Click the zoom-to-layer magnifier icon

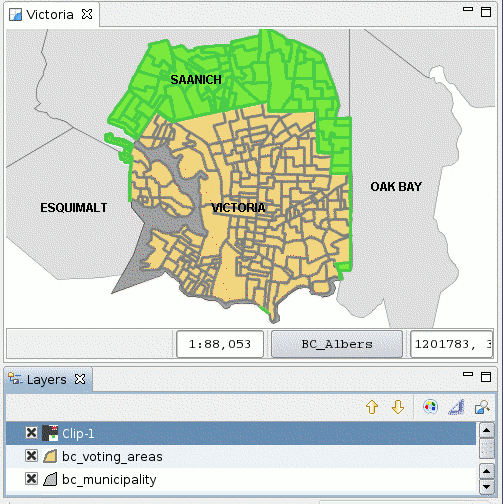(x=482, y=407)
